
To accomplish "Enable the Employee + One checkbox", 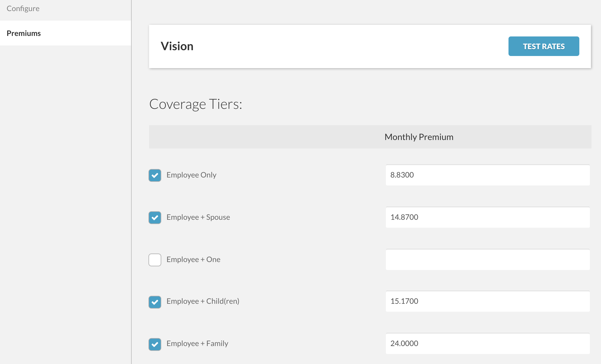I will (x=155, y=260).
